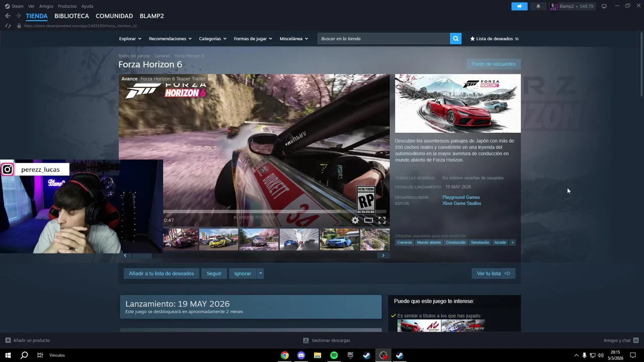Show hidden system tray icons
This screenshot has width=644, height=362.
click(577, 355)
